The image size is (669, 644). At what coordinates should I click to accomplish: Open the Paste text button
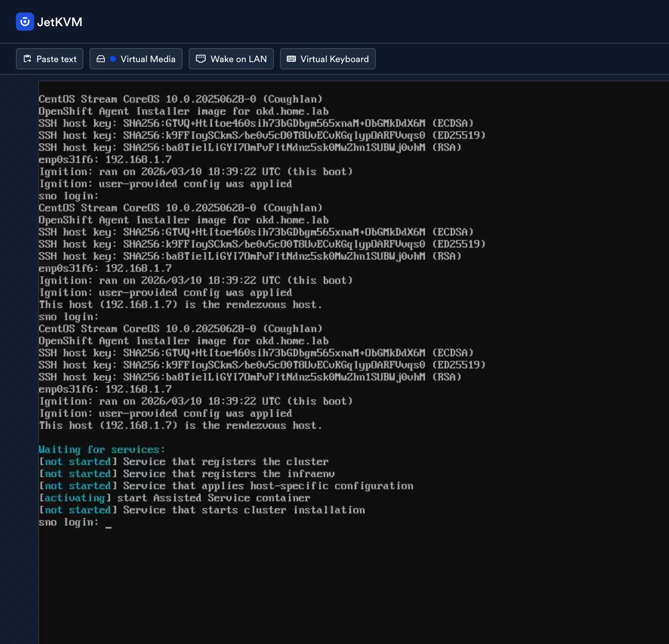coord(50,59)
